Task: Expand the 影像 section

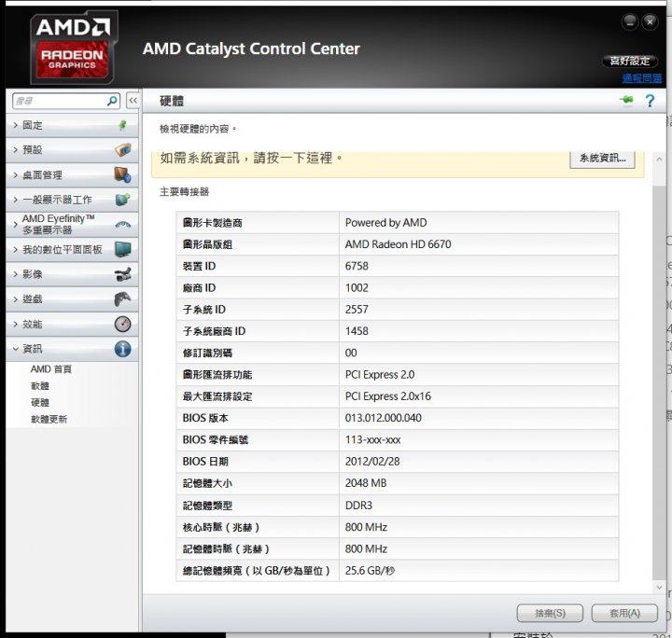Action: point(16,274)
